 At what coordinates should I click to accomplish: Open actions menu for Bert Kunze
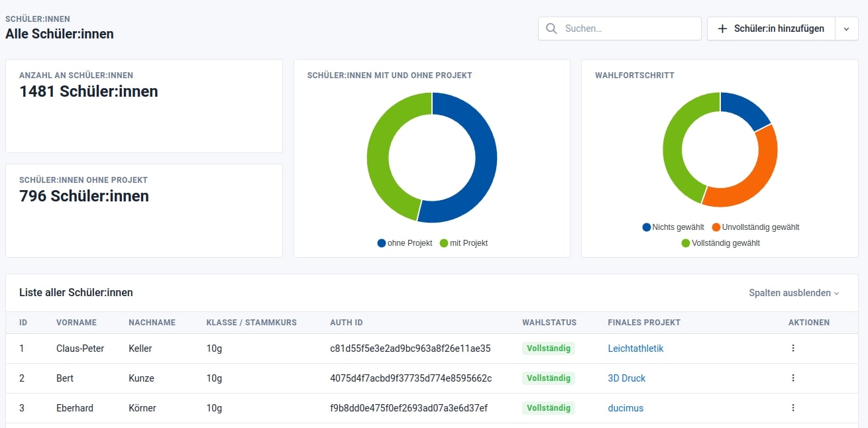click(x=793, y=378)
